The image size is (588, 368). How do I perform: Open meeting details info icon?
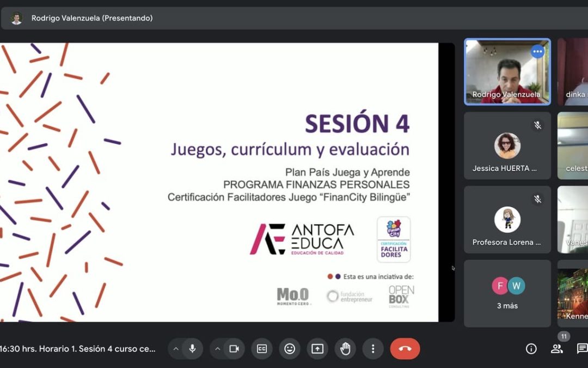point(531,349)
